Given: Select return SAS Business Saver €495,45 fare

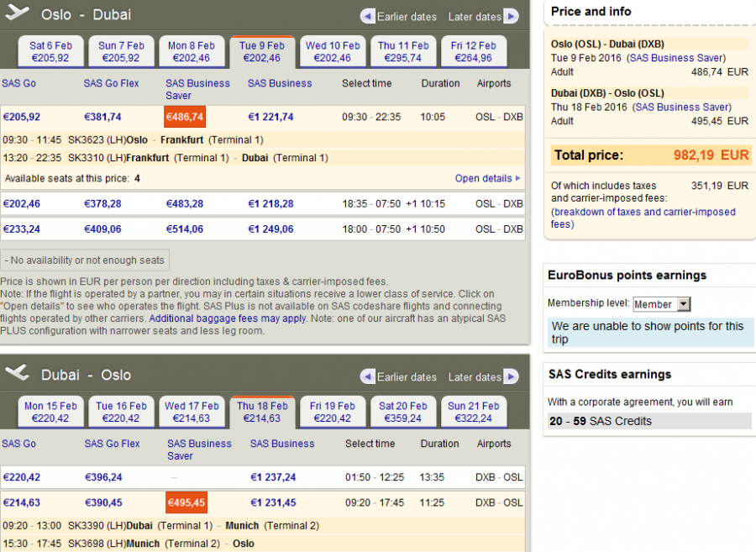Looking at the screenshot, I should (x=186, y=502).
